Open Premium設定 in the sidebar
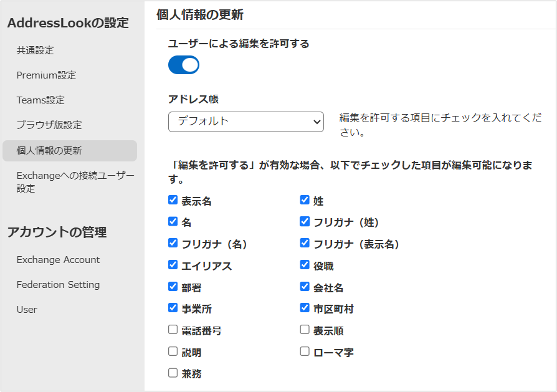The width and height of the screenshot is (557, 392). [x=46, y=75]
